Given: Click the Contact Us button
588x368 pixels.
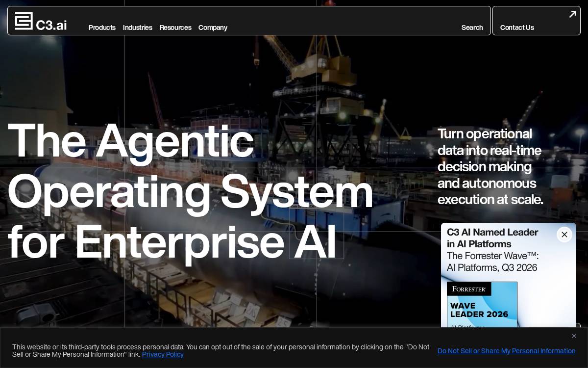Looking at the screenshot, I should coord(537,21).
